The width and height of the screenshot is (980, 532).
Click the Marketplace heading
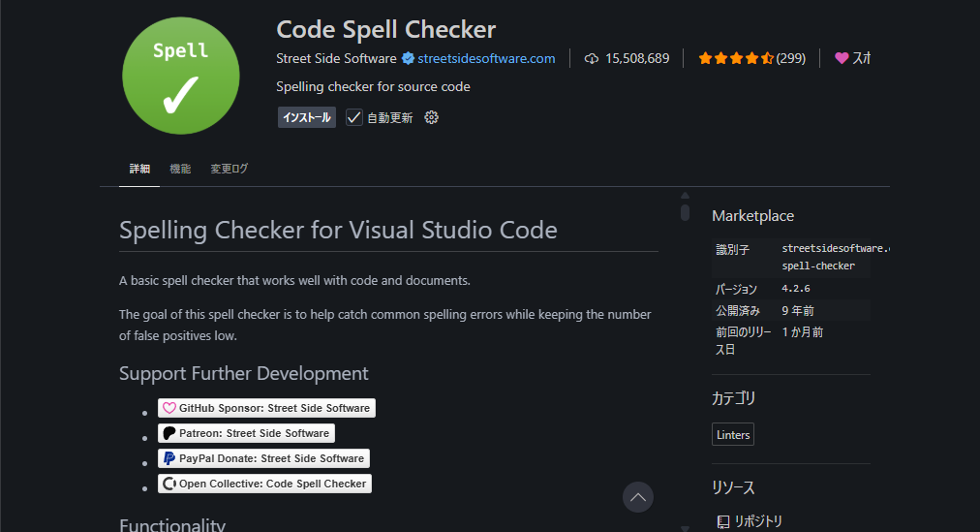[x=752, y=216]
